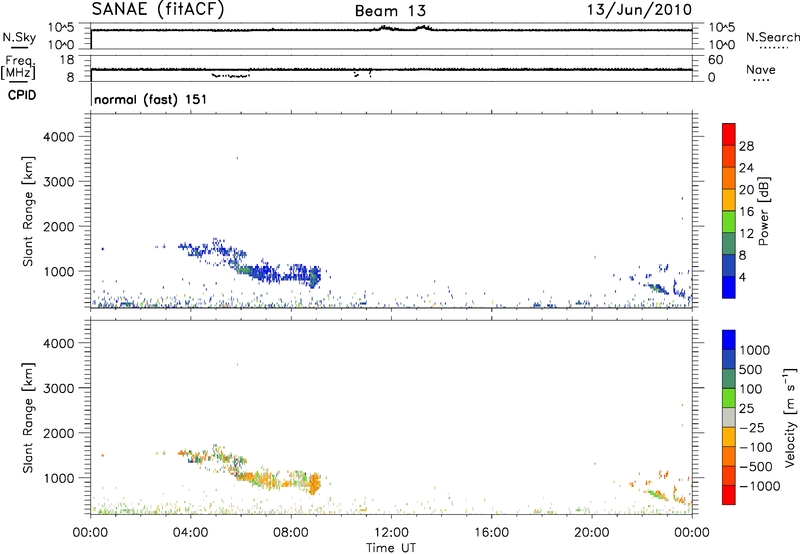Click the noise bump near 12:00 in N.Sky trace
Screen dimensions: 800x554
coord(386,28)
